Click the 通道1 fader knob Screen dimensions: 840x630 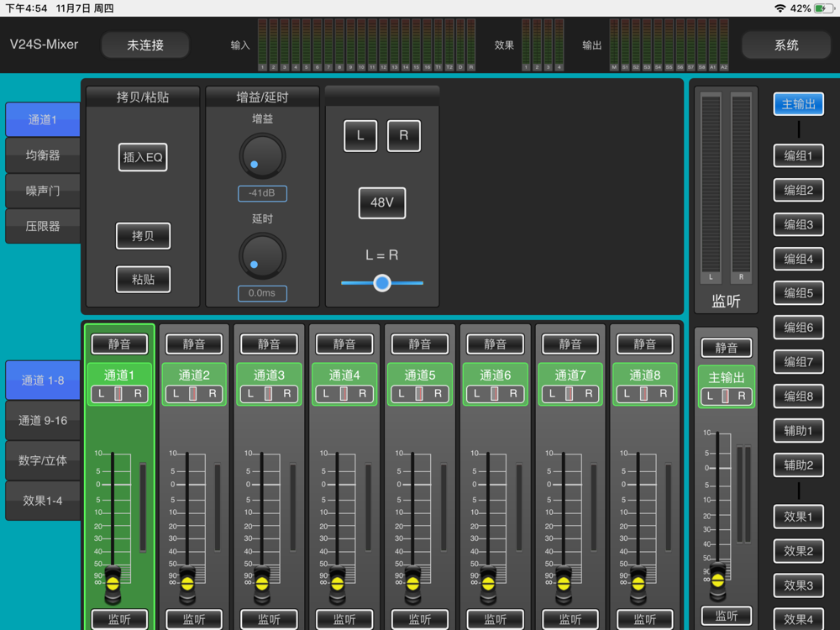(x=113, y=583)
